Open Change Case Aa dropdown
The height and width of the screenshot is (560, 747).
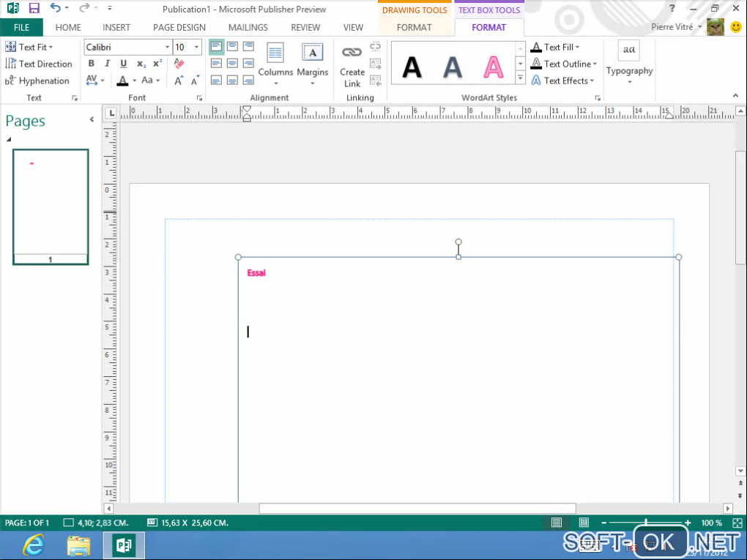(x=150, y=80)
